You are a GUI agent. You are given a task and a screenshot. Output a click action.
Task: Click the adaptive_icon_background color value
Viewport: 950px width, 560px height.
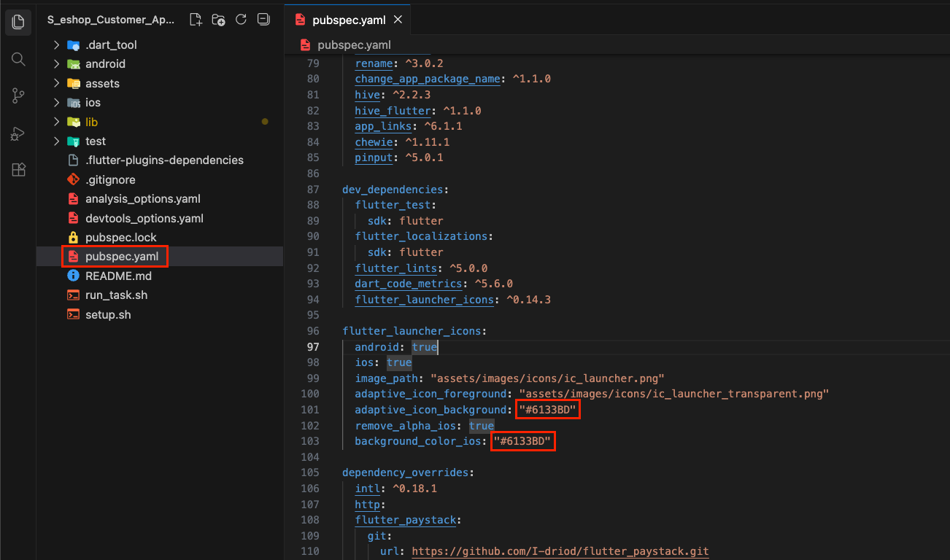tap(548, 410)
